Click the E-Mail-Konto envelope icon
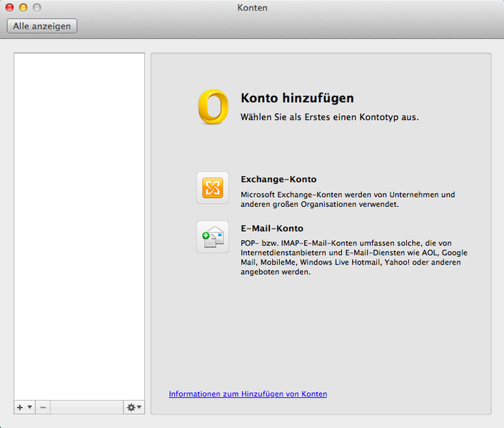504x428 pixels. (213, 237)
